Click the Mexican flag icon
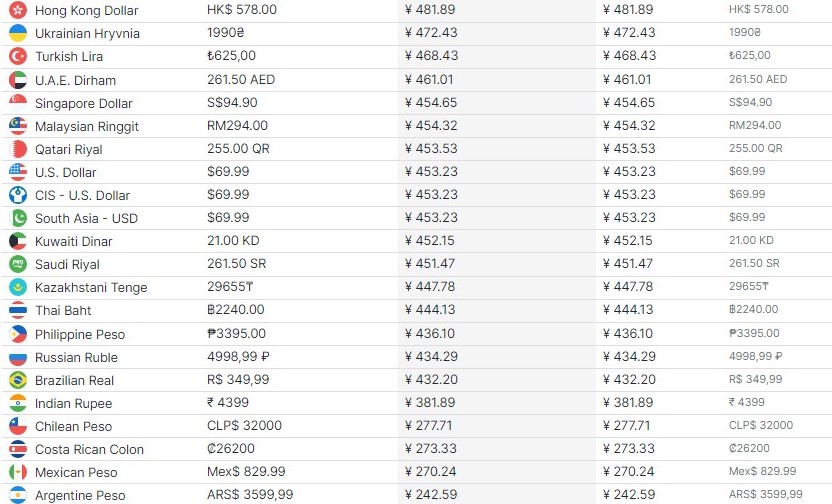The image size is (832, 504). (x=18, y=472)
